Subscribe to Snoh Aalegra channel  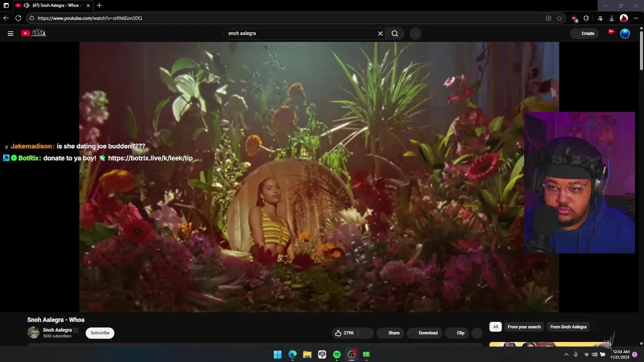pyautogui.click(x=100, y=333)
